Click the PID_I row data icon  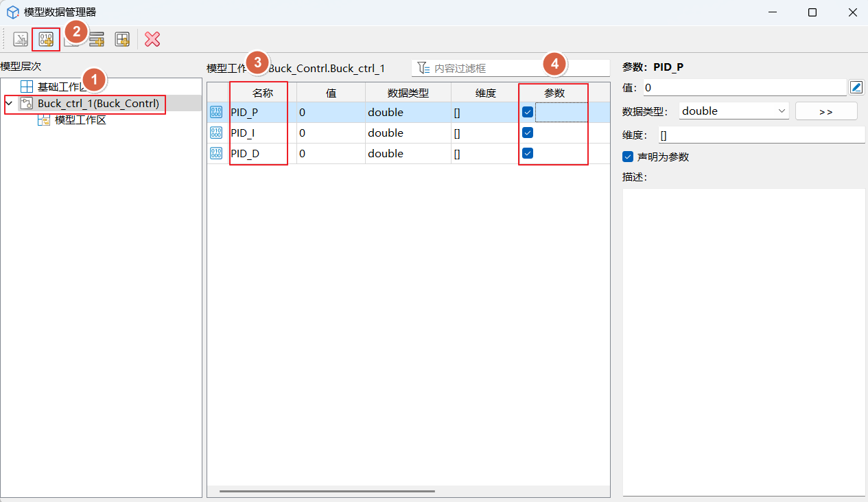click(216, 133)
